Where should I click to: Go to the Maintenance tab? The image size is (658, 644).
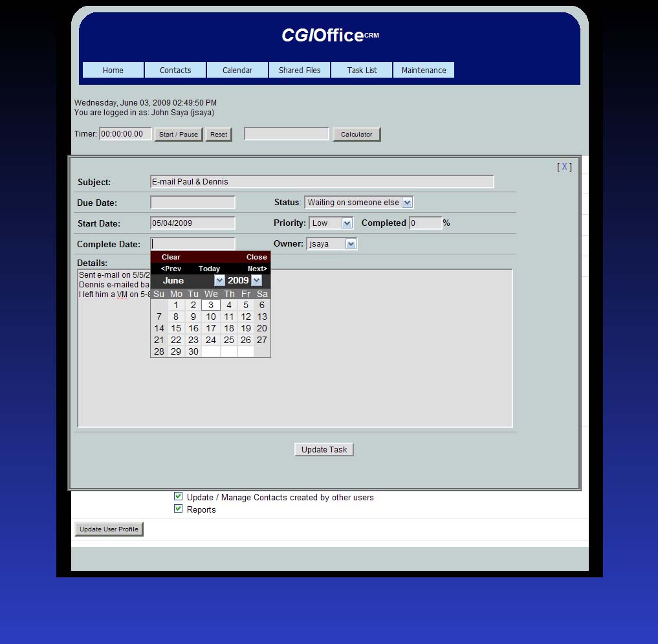[x=423, y=70]
